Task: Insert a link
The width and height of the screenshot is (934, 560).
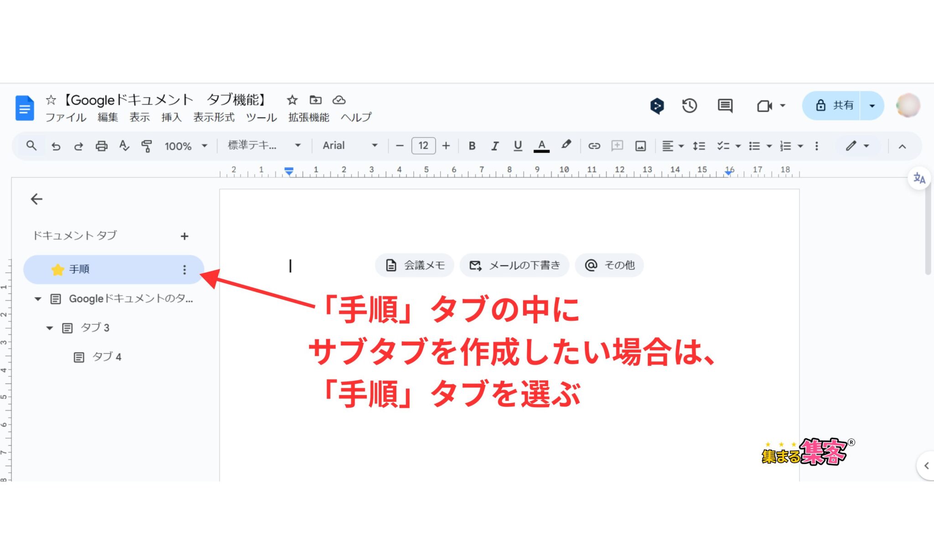Action: click(x=594, y=146)
